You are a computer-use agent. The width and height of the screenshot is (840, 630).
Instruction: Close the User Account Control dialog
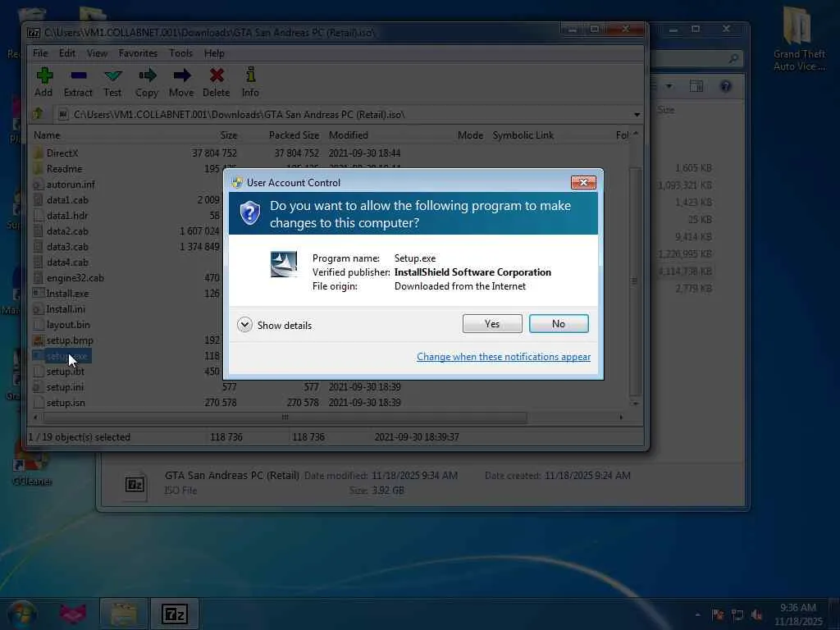(583, 183)
